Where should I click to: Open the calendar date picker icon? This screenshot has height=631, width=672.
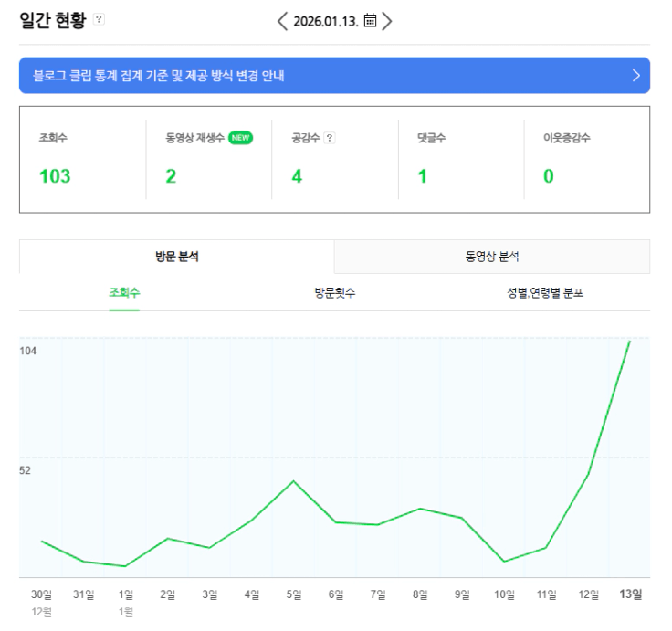pos(370,21)
